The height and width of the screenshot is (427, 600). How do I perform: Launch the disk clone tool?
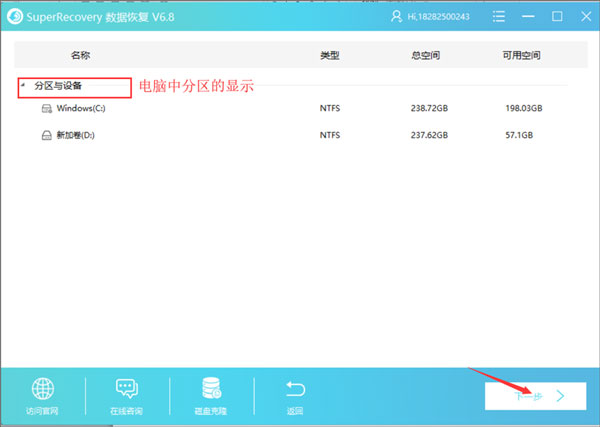click(211, 390)
